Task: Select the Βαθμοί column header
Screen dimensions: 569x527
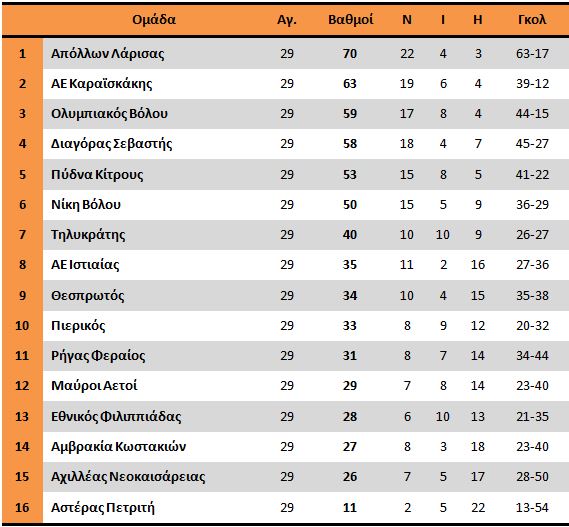Action: tap(351, 20)
